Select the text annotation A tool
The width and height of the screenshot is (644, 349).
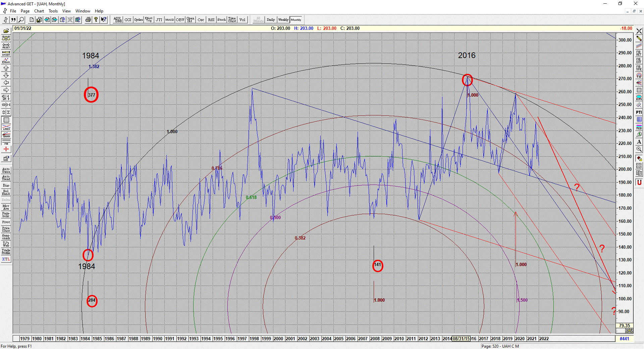coord(639,142)
